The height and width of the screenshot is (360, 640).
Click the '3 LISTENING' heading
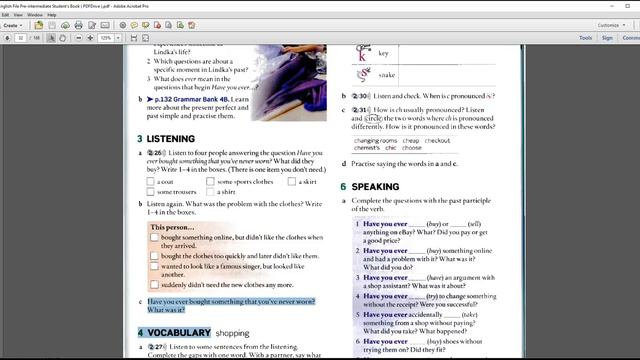click(166, 139)
